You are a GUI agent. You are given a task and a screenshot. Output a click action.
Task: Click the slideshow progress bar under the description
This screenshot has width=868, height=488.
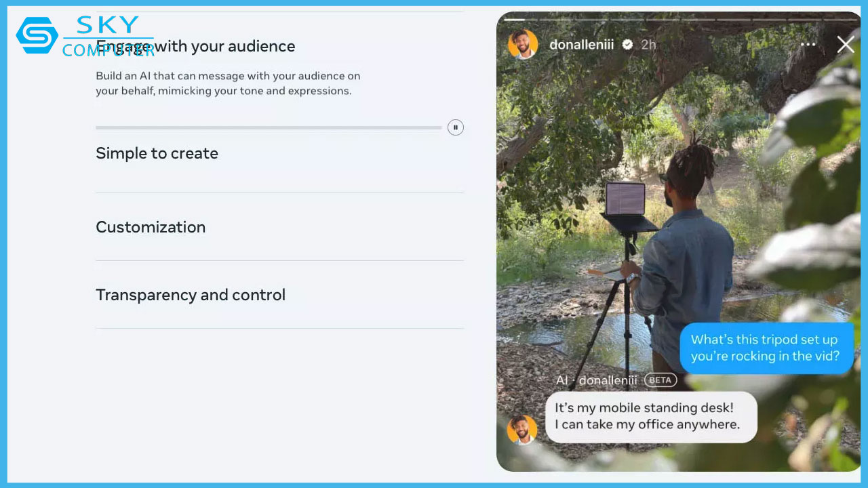268,127
